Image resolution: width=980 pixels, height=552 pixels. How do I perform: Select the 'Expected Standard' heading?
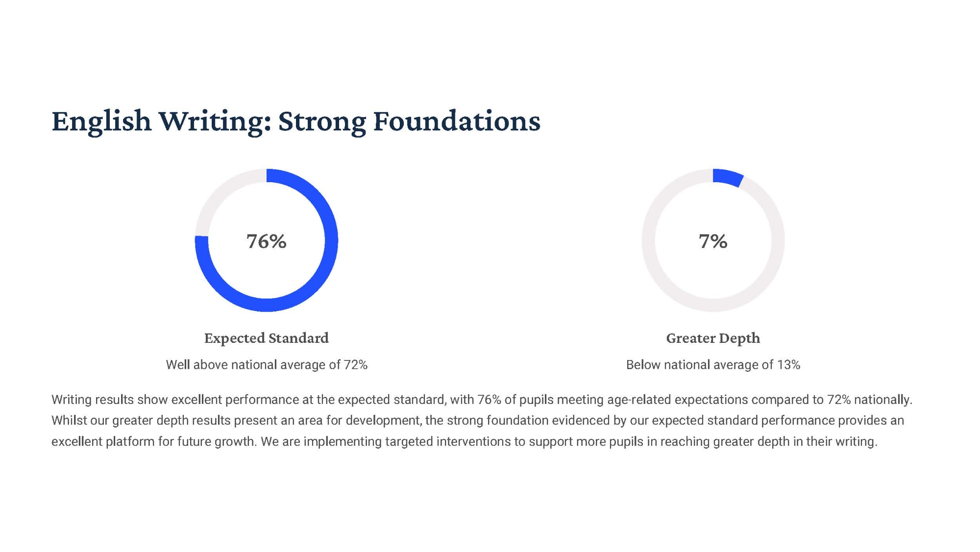pyautogui.click(x=266, y=338)
